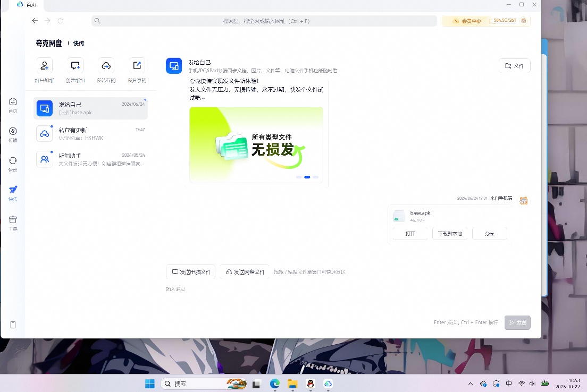587x392 pixels.
Task: Click the 快传 title next to 夸克网盘
Action: 79,44
